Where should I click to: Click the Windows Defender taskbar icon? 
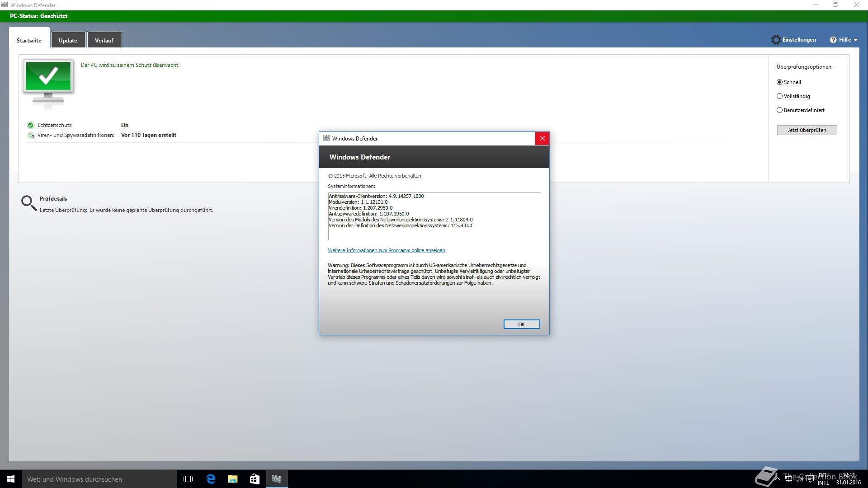pyautogui.click(x=277, y=479)
